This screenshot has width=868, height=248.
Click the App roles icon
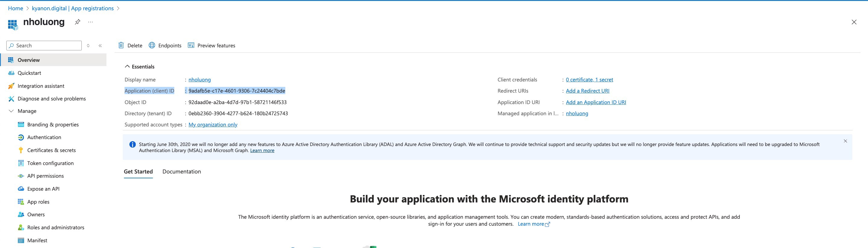click(x=21, y=202)
